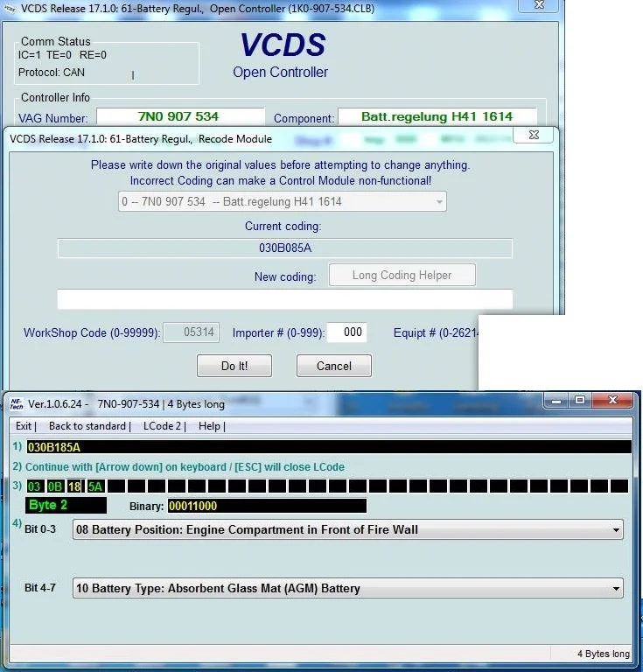Close the Recode Module dialog
This screenshot has height=672, width=643.
534,135
